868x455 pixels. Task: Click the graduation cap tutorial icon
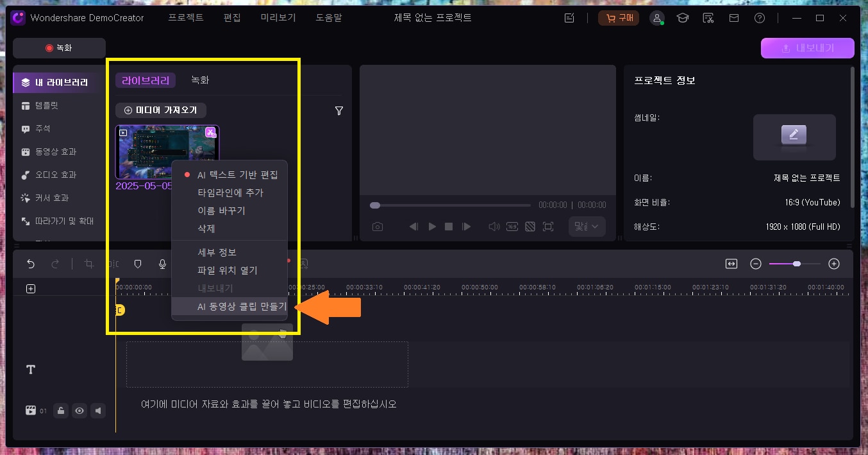click(683, 18)
